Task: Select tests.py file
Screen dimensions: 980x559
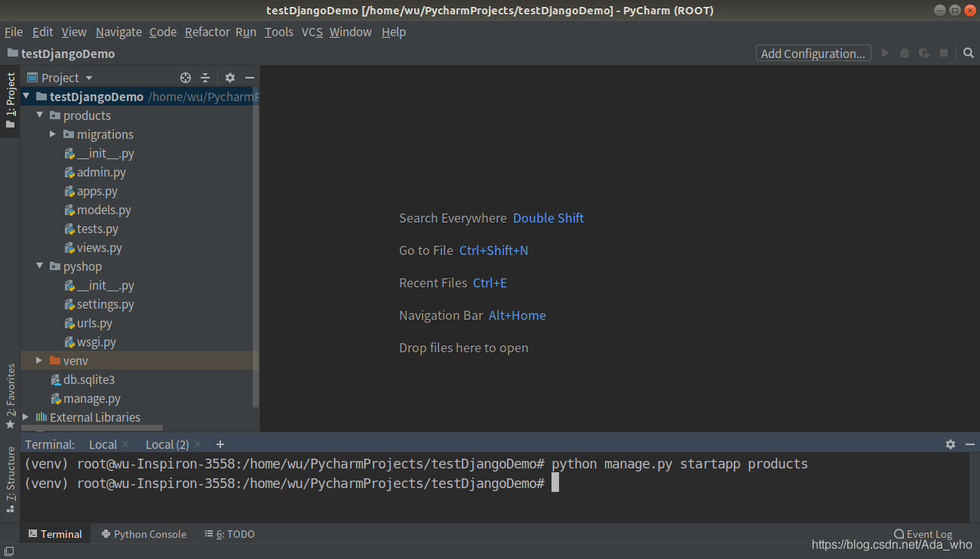Action: [x=91, y=229]
